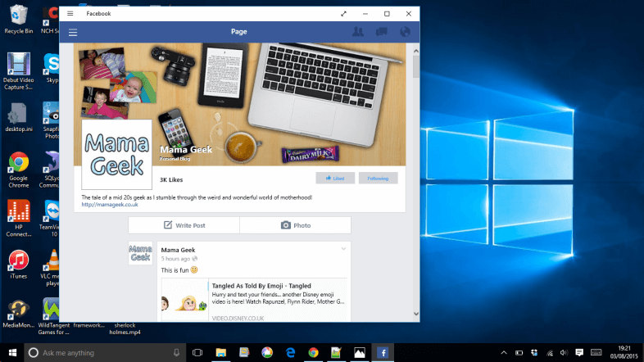The image size is (644, 362).
Task: Open the mamageek.co.uk website link
Action: [x=110, y=205]
